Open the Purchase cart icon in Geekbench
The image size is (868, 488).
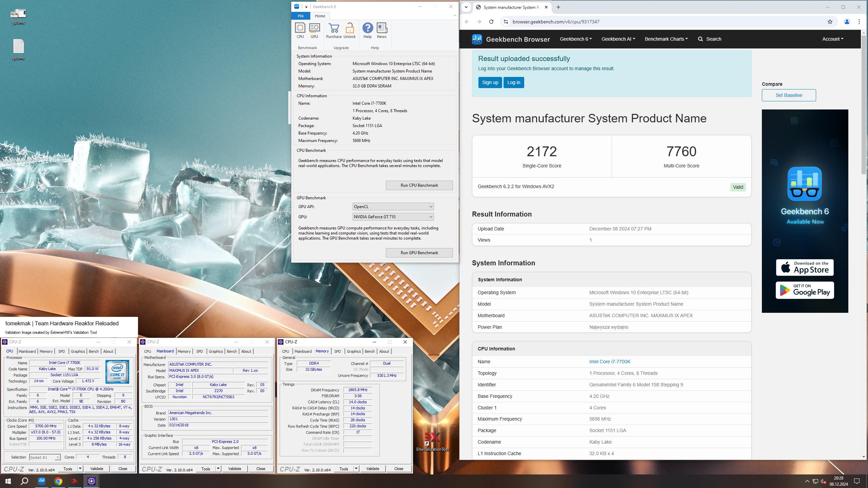tap(334, 30)
